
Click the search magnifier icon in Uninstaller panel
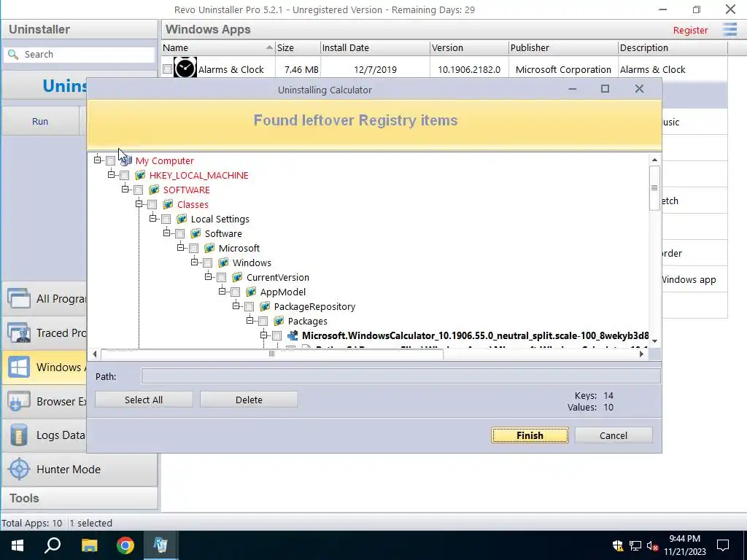pos(13,54)
